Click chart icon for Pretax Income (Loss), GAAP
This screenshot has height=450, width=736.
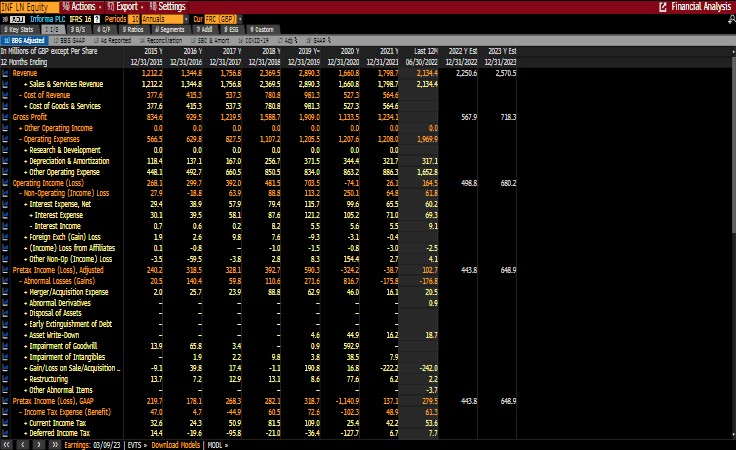click(5, 401)
